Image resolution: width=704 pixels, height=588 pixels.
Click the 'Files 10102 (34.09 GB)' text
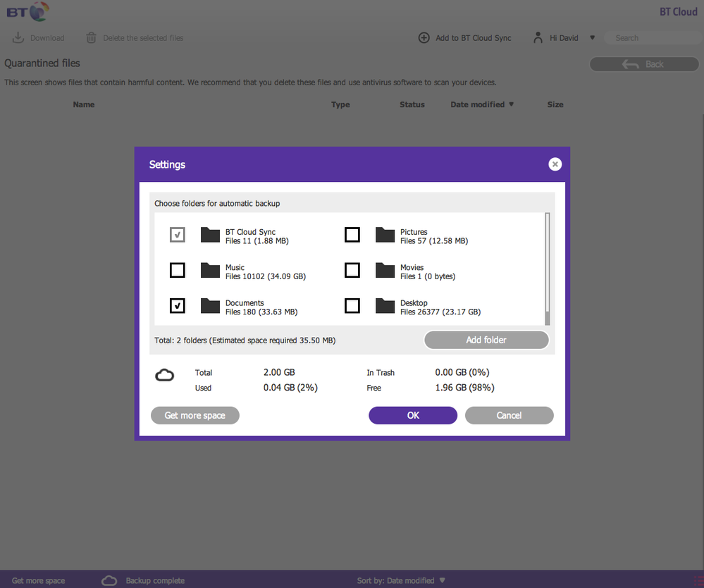tap(266, 276)
